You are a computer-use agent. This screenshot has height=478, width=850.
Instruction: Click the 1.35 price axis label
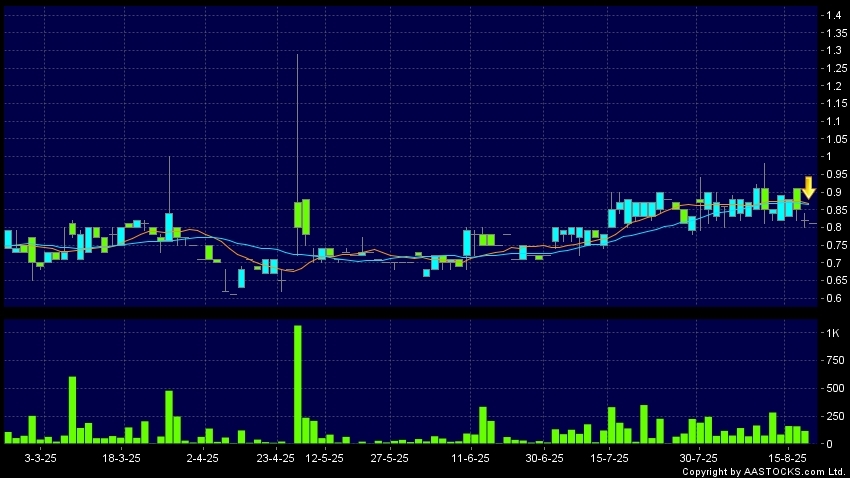(x=836, y=33)
